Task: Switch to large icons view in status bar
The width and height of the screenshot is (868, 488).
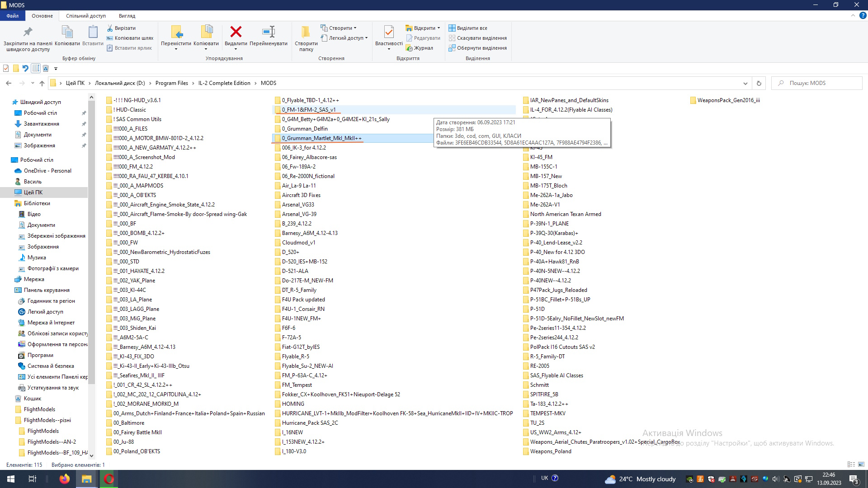Action: pos(861,465)
